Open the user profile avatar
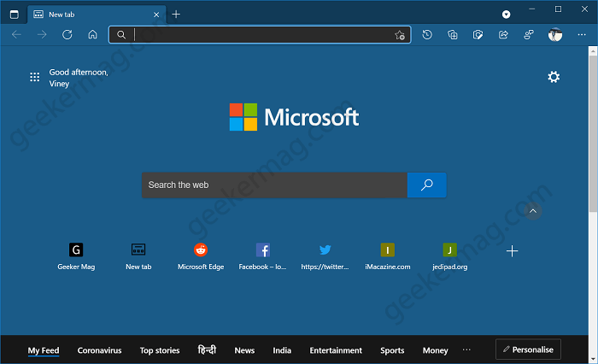Viewport: 598px width, 364px height. tap(555, 35)
